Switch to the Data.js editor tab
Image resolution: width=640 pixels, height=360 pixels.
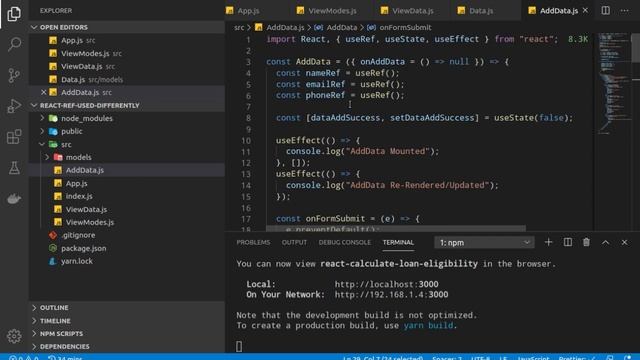coord(481,11)
